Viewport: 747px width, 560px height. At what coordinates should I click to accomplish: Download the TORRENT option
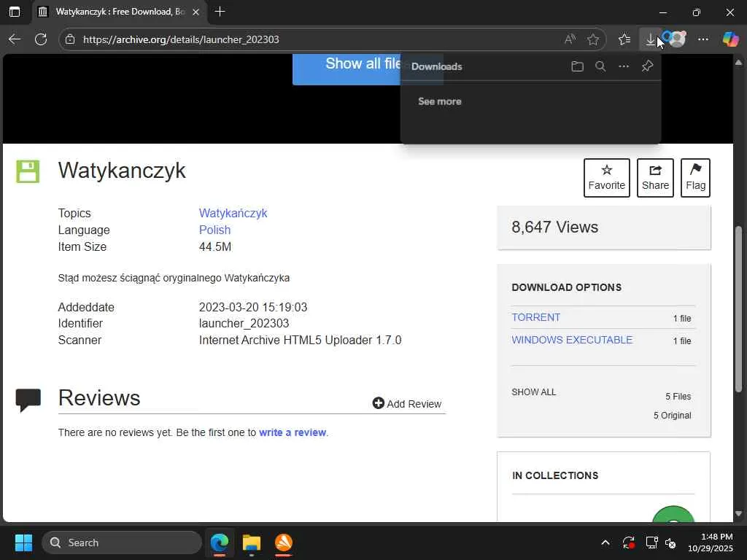point(536,317)
